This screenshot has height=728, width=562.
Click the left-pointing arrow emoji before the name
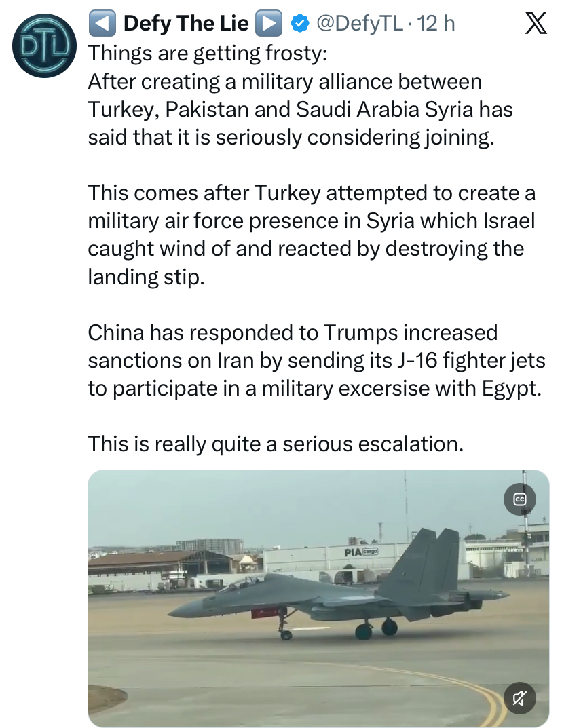[x=102, y=23]
